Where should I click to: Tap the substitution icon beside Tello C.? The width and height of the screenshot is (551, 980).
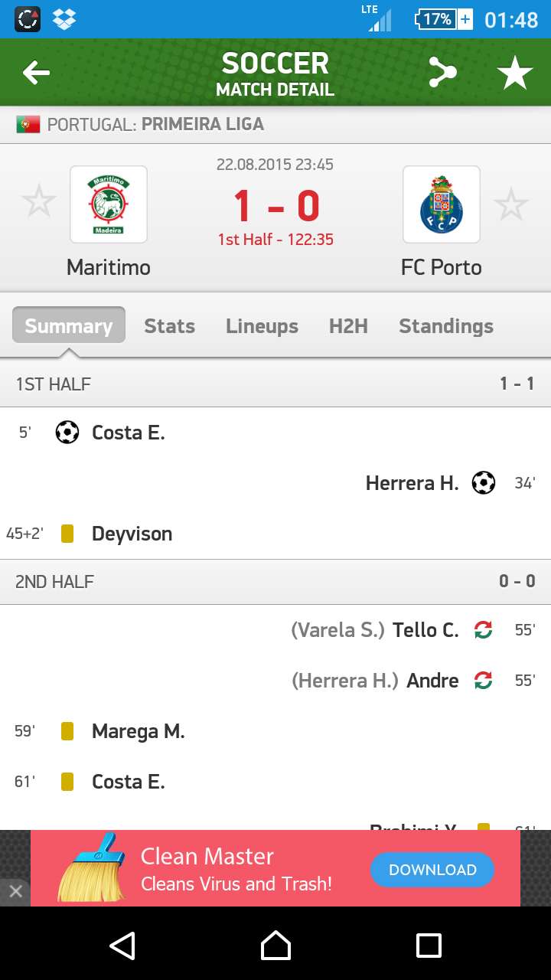[x=483, y=630]
